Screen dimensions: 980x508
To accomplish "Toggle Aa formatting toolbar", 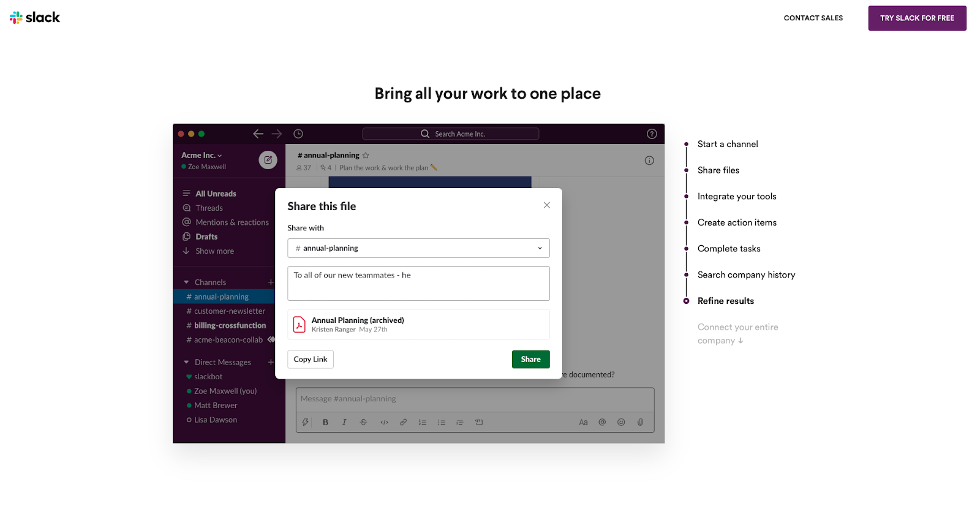I will point(583,422).
